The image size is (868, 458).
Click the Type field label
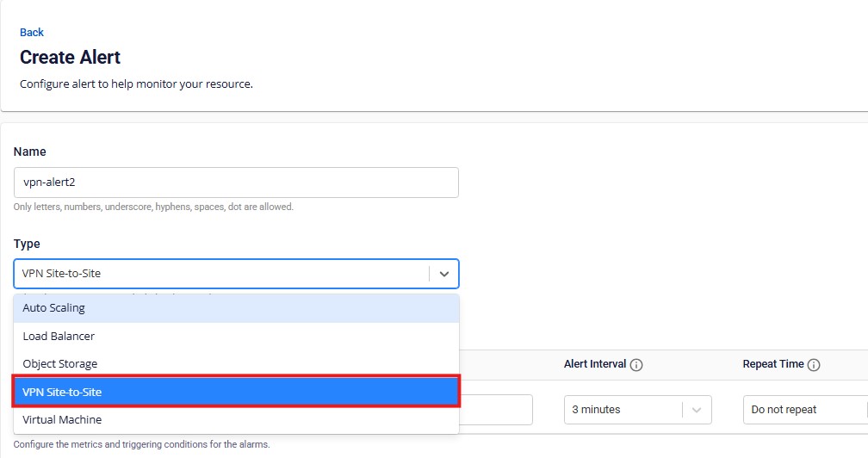click(x=27, y=244)
